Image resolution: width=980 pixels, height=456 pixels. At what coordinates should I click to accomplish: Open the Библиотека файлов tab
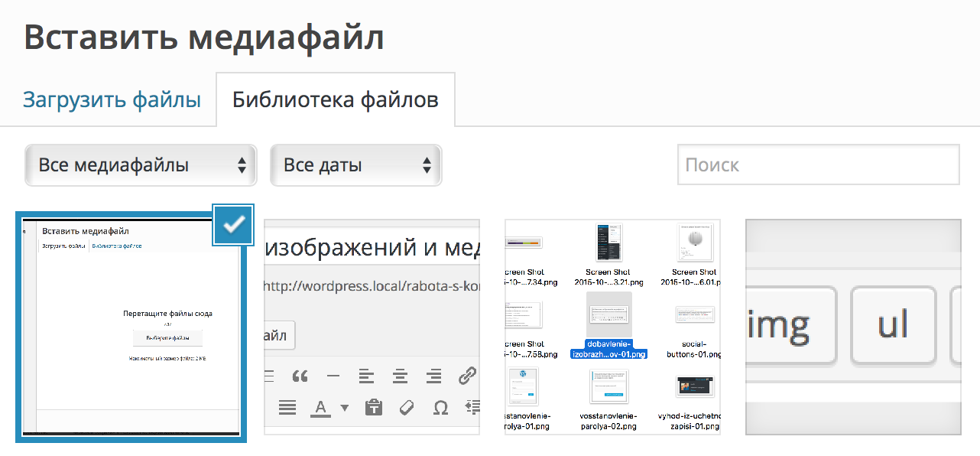click(x=335, y=100)
